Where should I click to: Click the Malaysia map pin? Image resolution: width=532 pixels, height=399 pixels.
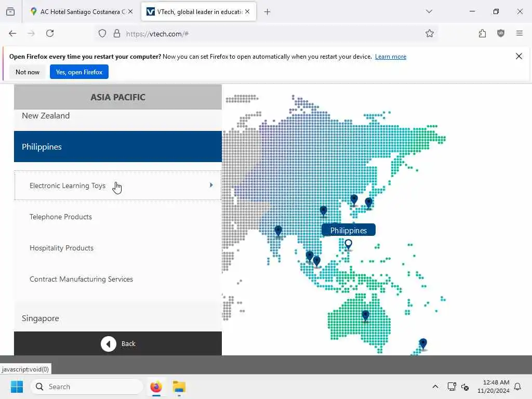point(310,256)
